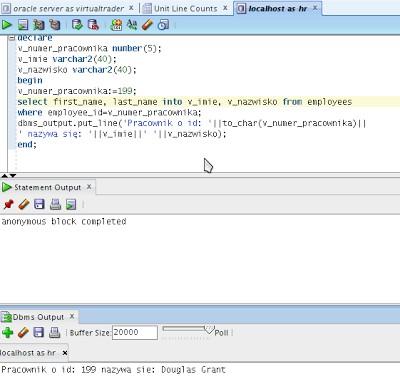The image size is (400, 389).
Task: Clear the worksheet with the eraser icon
Action: [x=147, y=25]
